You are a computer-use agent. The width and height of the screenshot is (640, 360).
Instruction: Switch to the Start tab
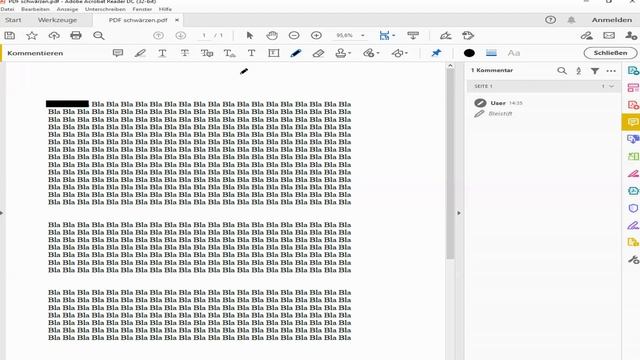[x=13, y=20]
